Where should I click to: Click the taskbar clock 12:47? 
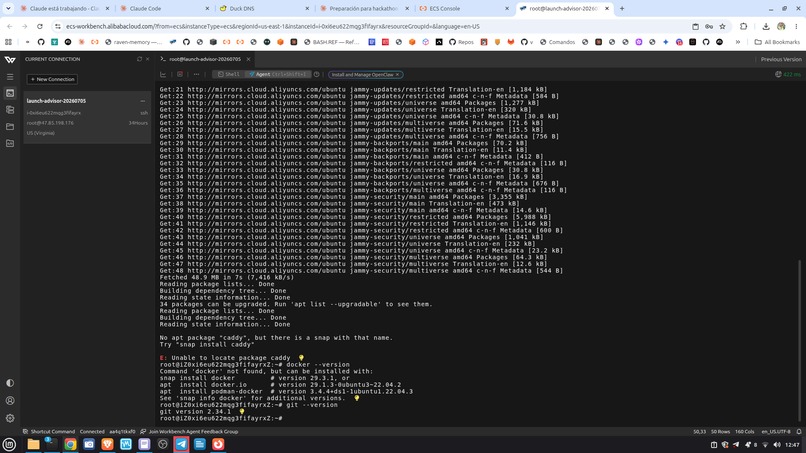tap(793, 445)
